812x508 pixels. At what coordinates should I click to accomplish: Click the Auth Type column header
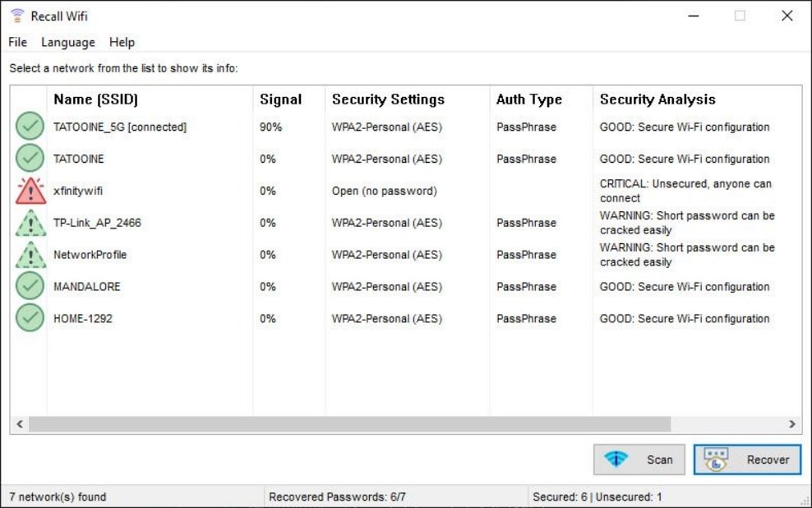point(528,99)
